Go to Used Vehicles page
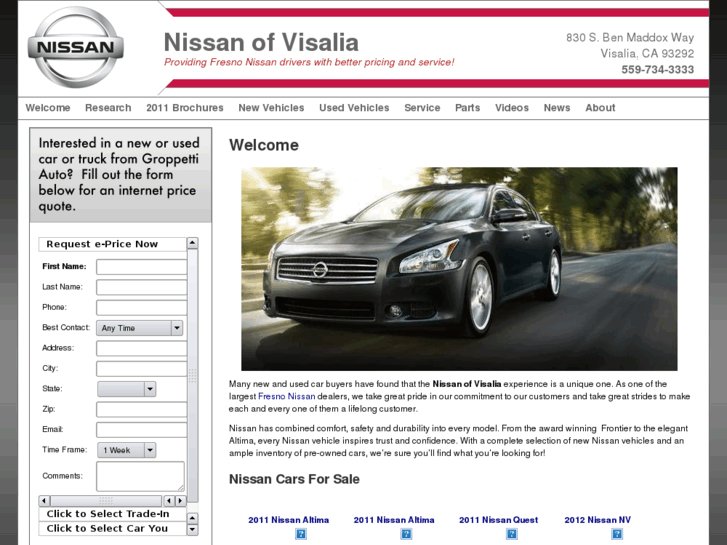 [354, 108]
